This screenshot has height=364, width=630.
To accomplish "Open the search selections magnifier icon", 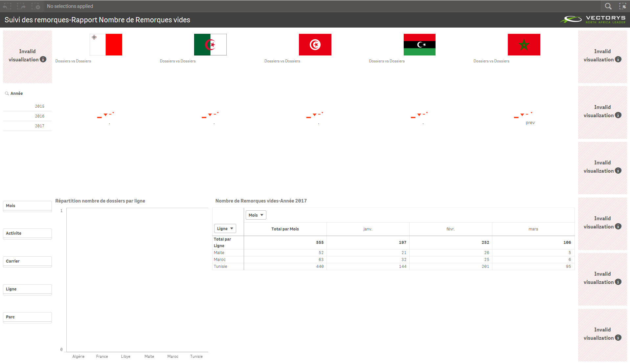I will [608, 6].
